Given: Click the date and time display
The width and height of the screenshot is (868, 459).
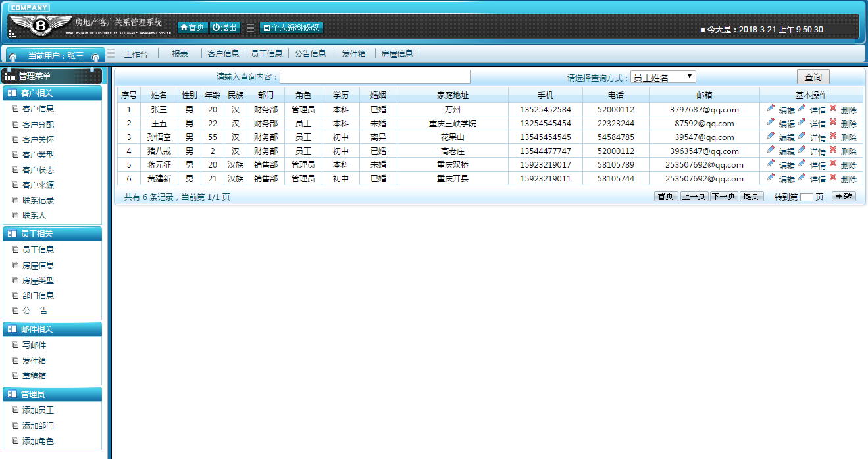Looking at the screenshot, I should tap(761, 30).
